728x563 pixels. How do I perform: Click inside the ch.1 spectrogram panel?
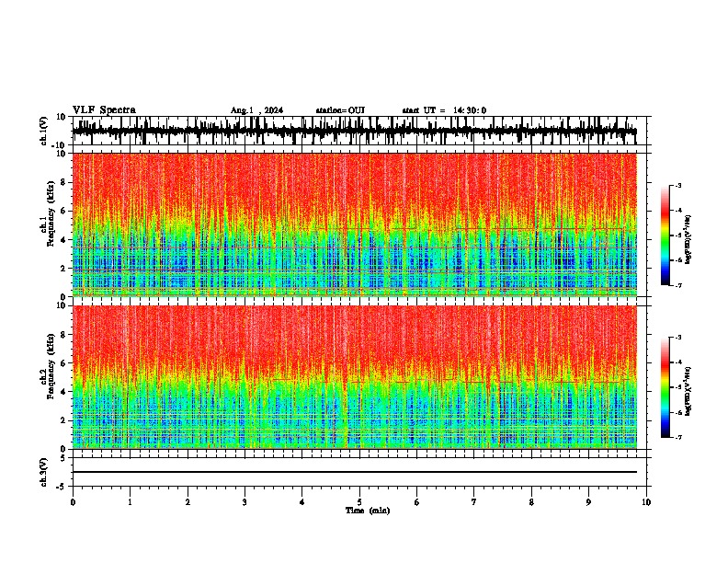click(355, 224)
